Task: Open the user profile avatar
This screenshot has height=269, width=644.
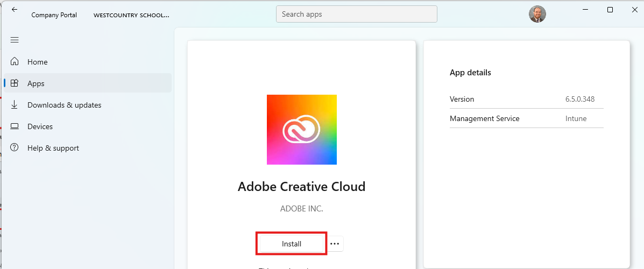Action: click(x=537, y=14)
